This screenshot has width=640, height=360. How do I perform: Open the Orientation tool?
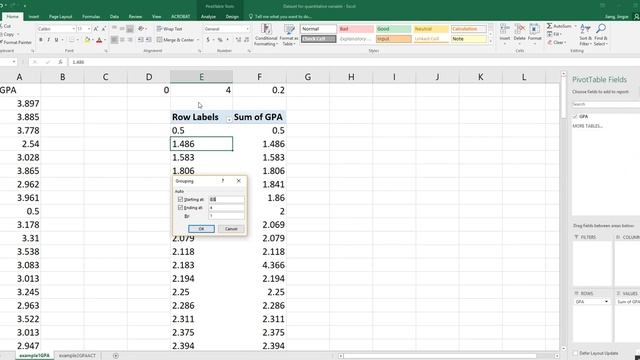(x=141, y=29)
